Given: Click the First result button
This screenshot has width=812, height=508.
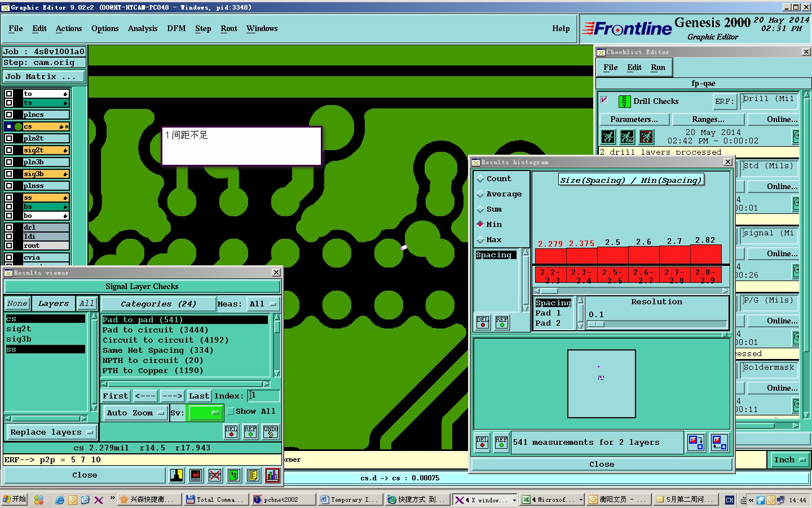Looking at the screenshot, I should pos(116,396).
